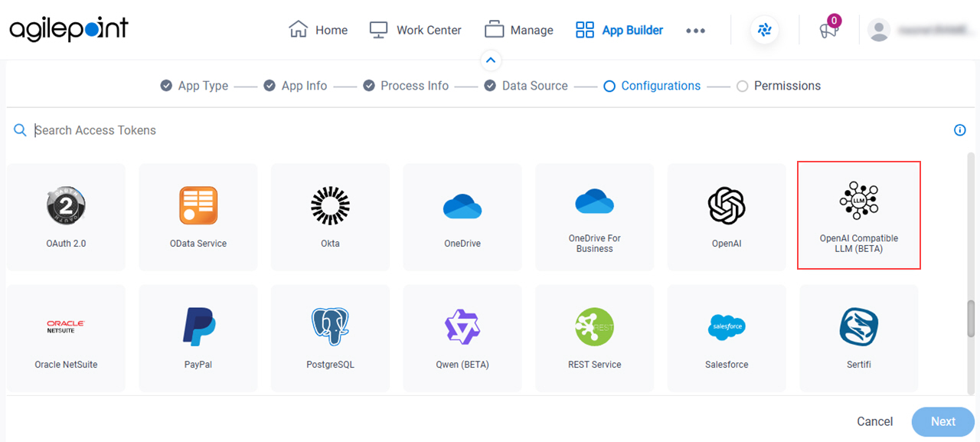This screenshot has width=980, height=442.
Task: Go to the App Type step
Action: (194, 86)
